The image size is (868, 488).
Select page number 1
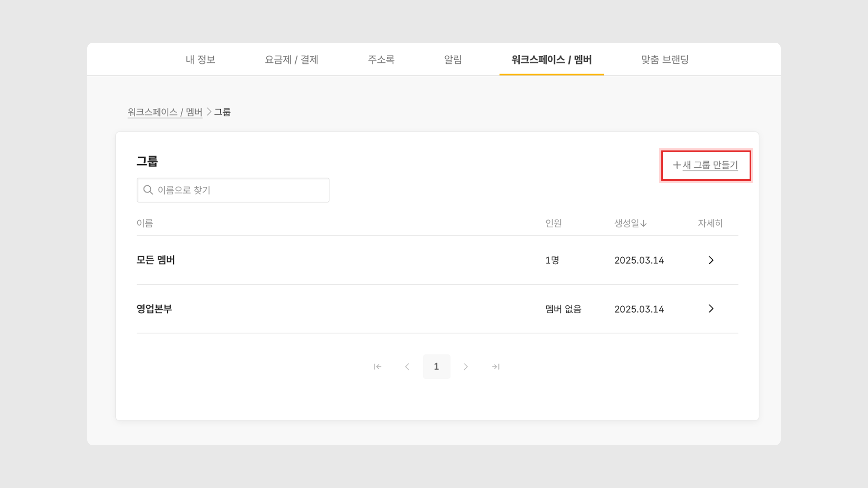[x=436, y=366]
